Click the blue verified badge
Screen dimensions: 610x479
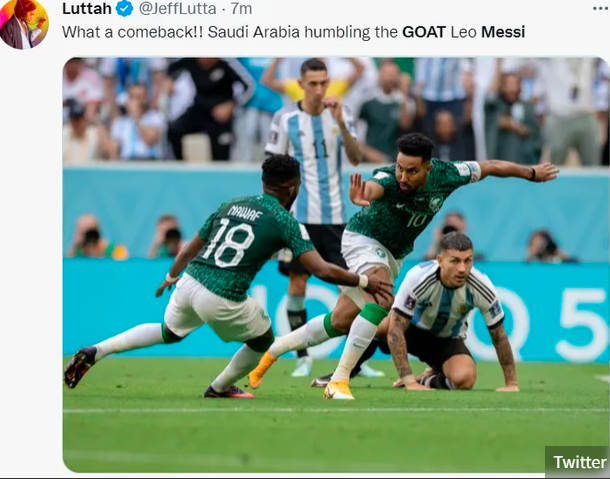[x=124, y=9]
